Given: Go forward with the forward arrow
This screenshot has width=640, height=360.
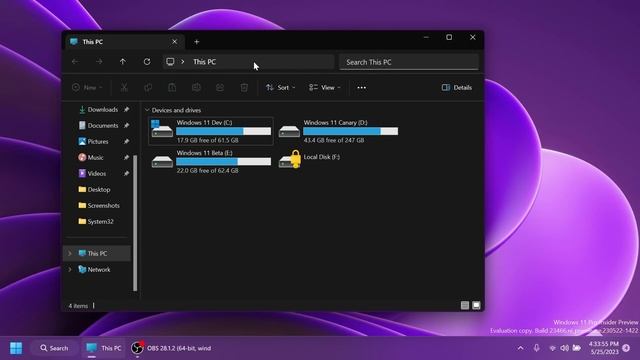Looking at the screenshot, I should [x=99, y=62].
